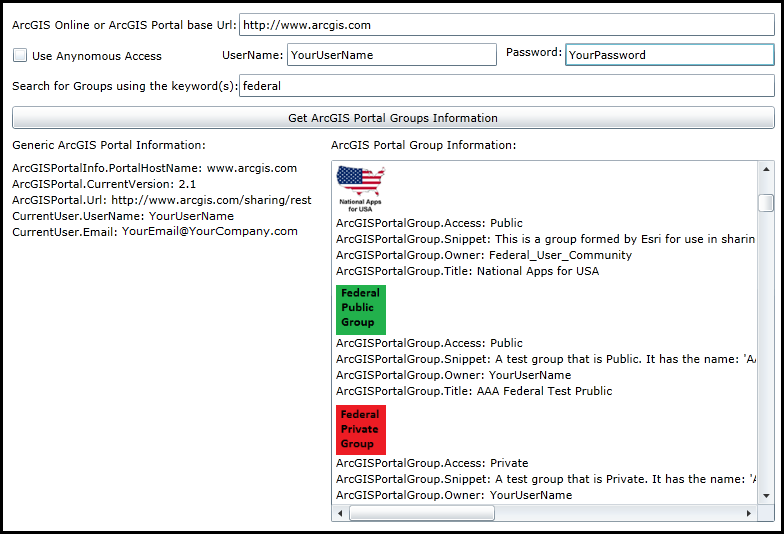Image resolution: width=784 pixels, height=534 pixels.
Task: Click the group search keywords field
Action: point(506,86)
